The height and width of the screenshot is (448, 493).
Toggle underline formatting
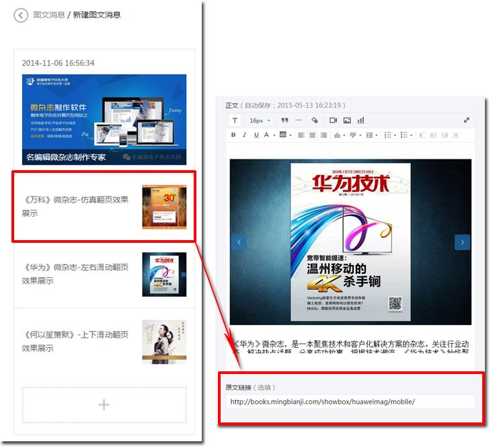(256, 135)
